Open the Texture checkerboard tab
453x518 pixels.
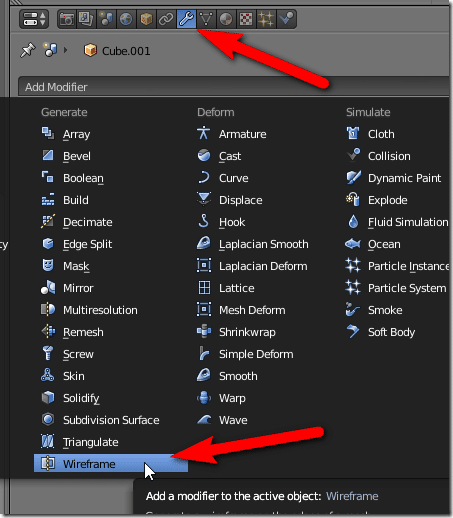click(246, 19)
